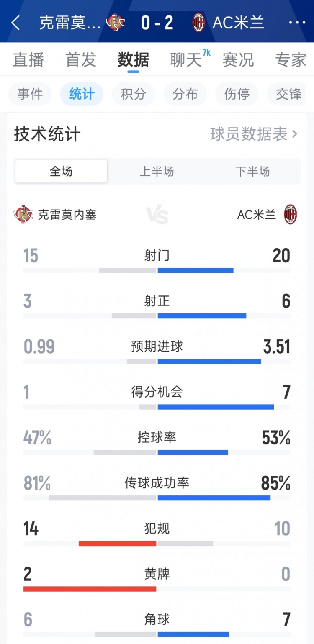This screenshot has height=644, width=314.
Task: Select the 事件 events chip
Action: [x=30, y=94]
